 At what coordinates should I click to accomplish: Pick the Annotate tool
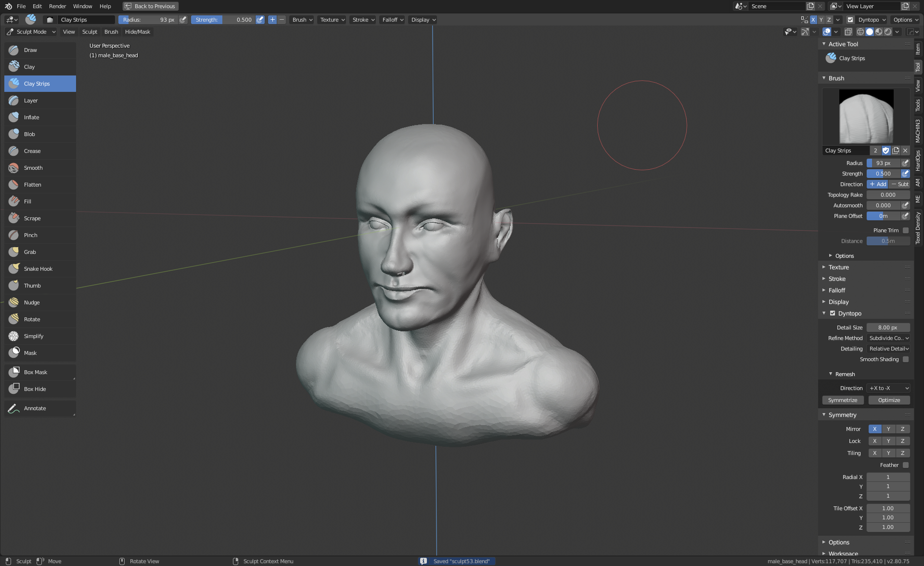click(35, 408)
